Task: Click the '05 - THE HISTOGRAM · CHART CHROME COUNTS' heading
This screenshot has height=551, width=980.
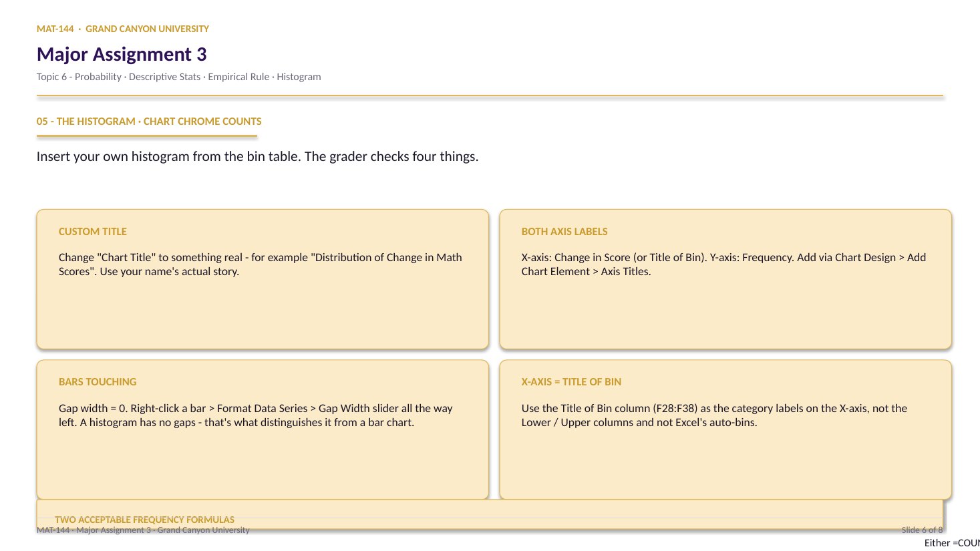Action: pyautogui.click(x=149, y=122)
